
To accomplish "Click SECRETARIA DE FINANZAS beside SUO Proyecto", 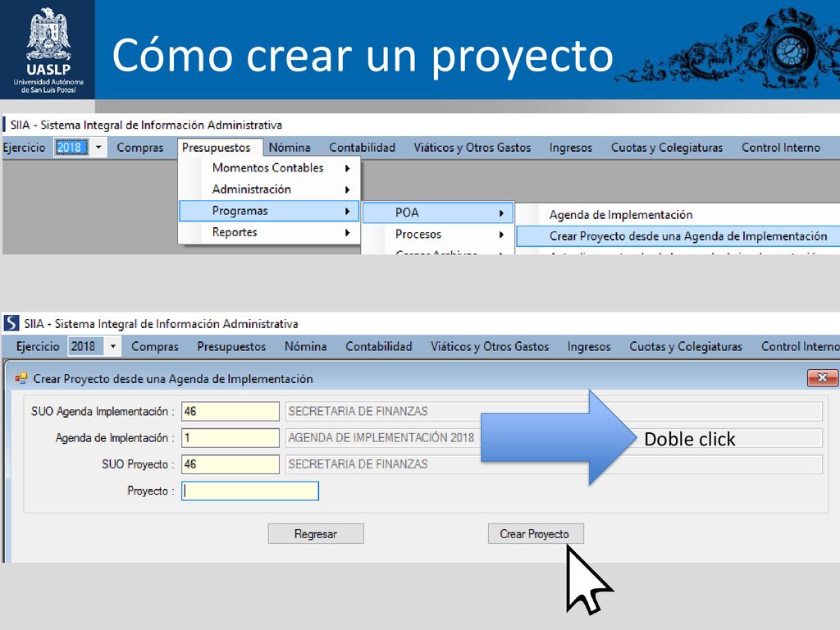I will point(358,464).
